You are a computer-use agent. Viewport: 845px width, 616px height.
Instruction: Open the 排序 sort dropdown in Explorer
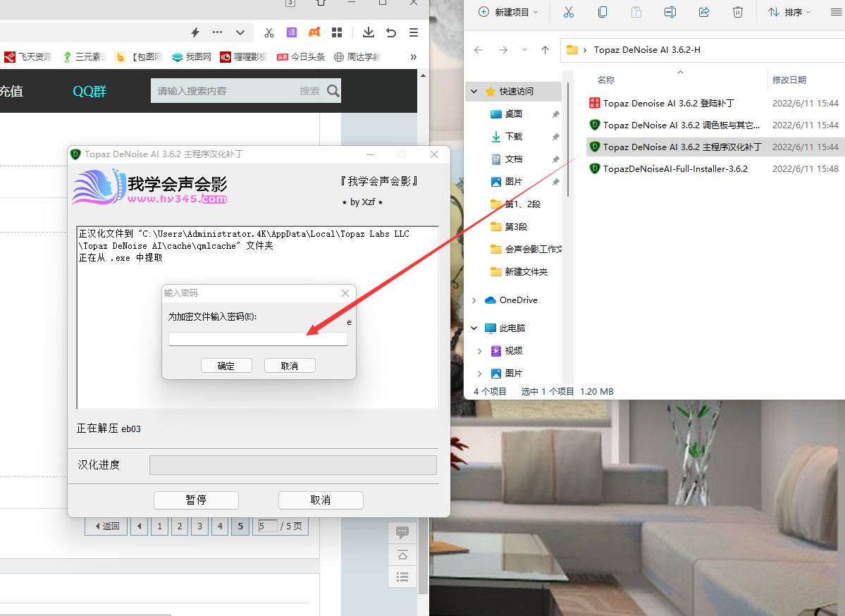tap(789, 12)
